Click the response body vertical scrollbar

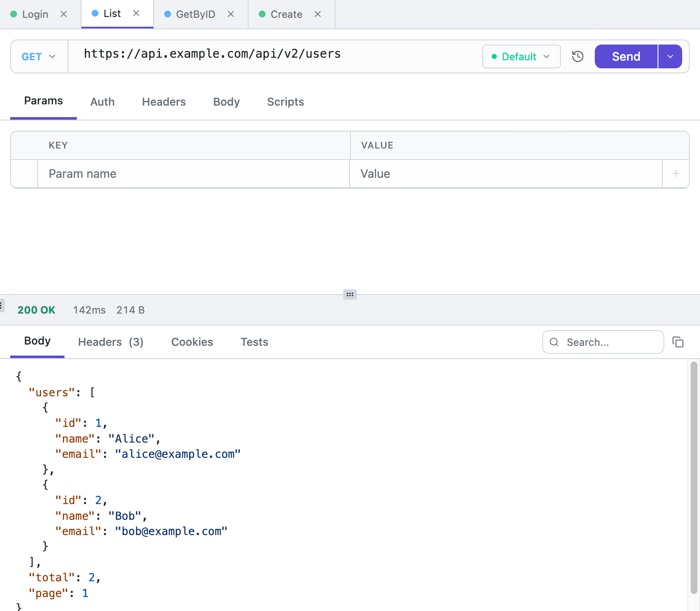(694, 477)
